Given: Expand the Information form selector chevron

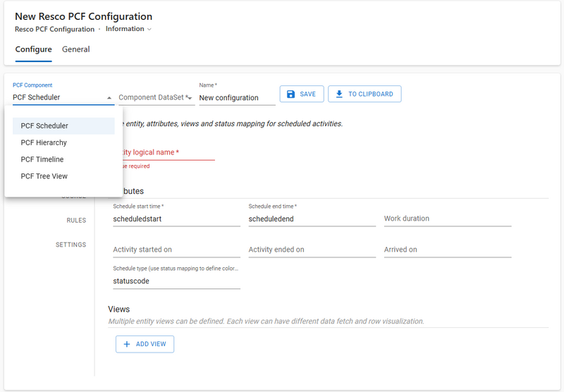Looking at the screenshot, I should point(149,29).
